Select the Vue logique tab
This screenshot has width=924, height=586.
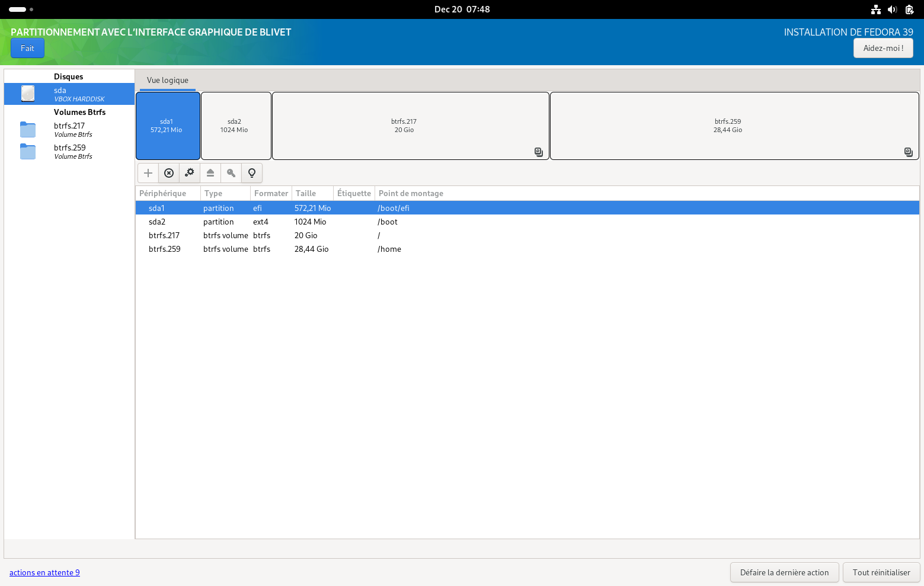click(168, 81)
